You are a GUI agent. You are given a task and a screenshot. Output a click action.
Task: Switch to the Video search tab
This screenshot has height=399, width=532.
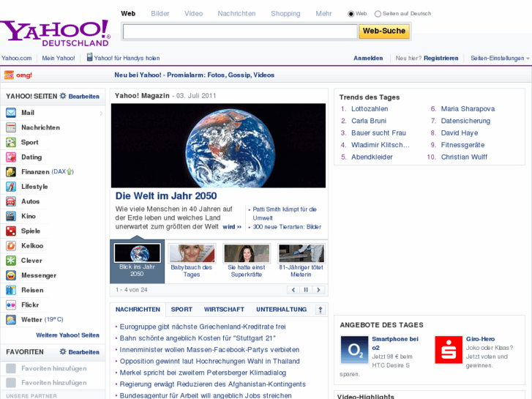193,14
